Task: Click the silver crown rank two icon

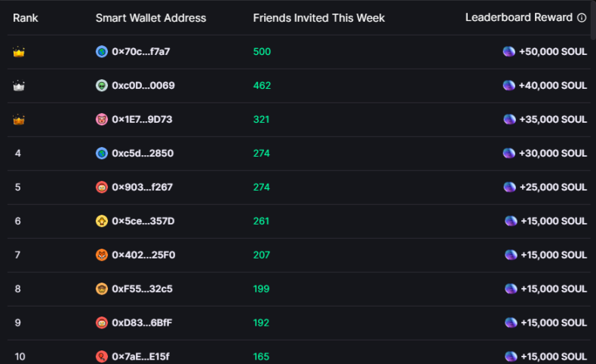Action: tap(19, 86)
